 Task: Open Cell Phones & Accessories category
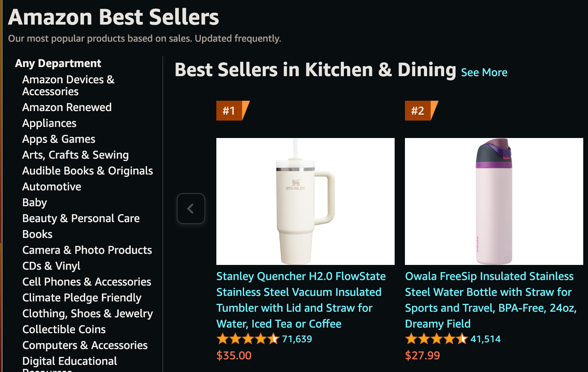tap(86, 282)
